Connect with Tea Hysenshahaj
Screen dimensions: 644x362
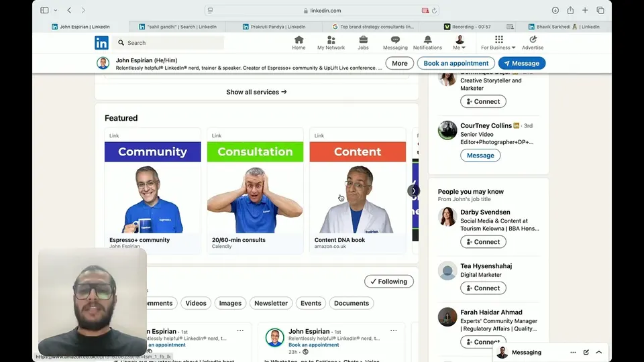pyautogui.click(x=483, y=288)
